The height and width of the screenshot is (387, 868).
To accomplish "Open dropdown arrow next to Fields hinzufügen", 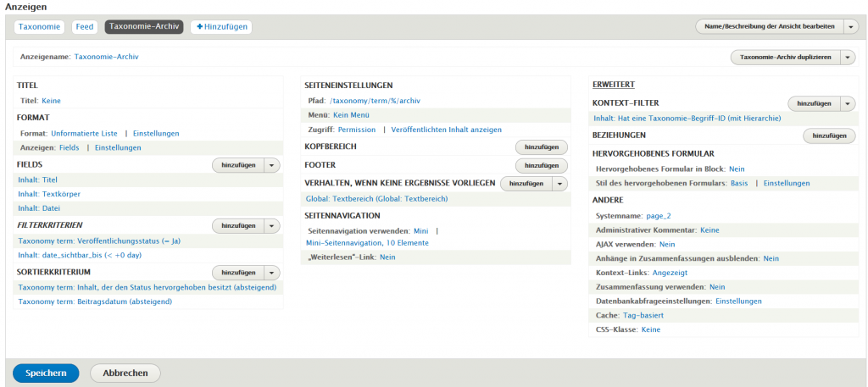I will point(271,165).
